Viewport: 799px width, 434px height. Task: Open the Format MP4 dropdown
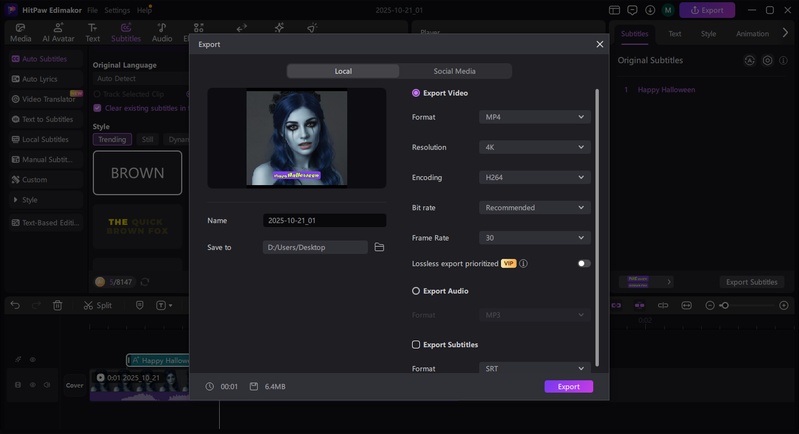coord(534,117)
